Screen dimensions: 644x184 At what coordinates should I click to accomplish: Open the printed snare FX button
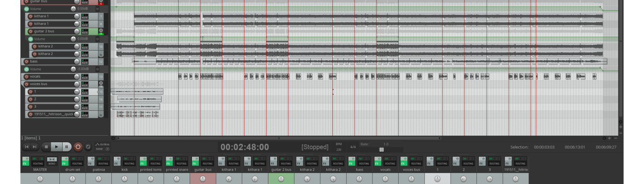click(169, 163)
